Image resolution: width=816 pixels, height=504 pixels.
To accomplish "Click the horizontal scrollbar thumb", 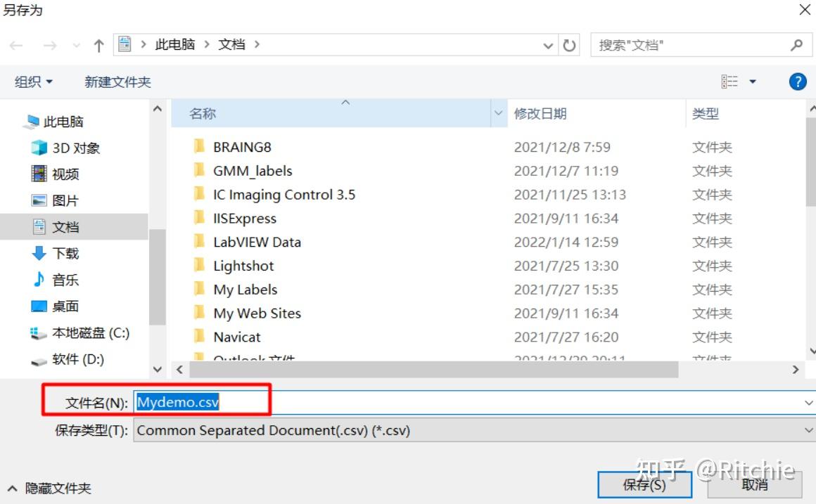I will pyautogui.click(x=433, y=370).
